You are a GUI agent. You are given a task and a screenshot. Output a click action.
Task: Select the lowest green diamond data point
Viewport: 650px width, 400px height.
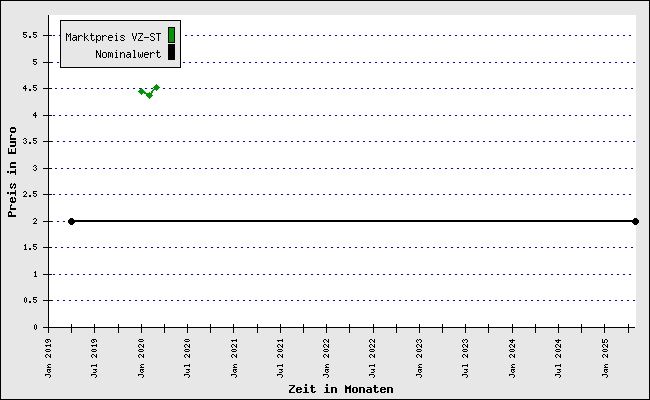pos(149,96)
